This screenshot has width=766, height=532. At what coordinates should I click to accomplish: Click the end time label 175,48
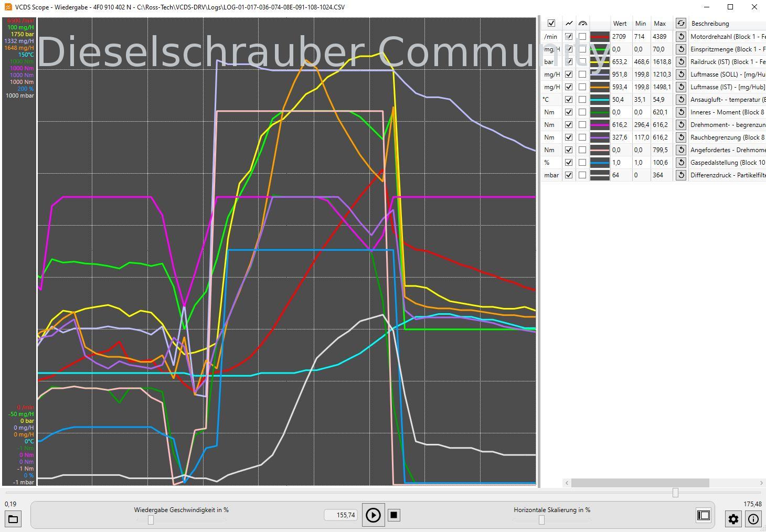click(x=752, y=504)
